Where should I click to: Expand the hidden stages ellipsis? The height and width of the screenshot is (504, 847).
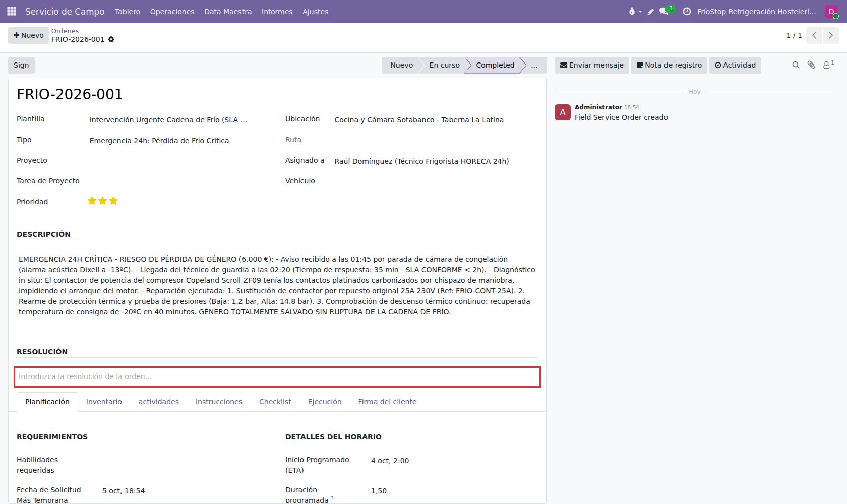coord(534,65)
